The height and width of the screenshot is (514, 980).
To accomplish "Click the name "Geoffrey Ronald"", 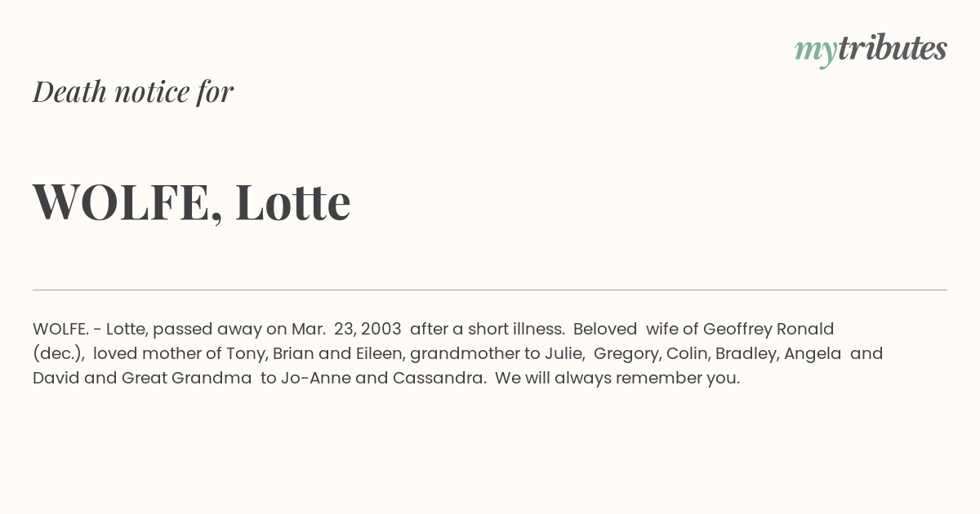I will [x=768, y=329].
